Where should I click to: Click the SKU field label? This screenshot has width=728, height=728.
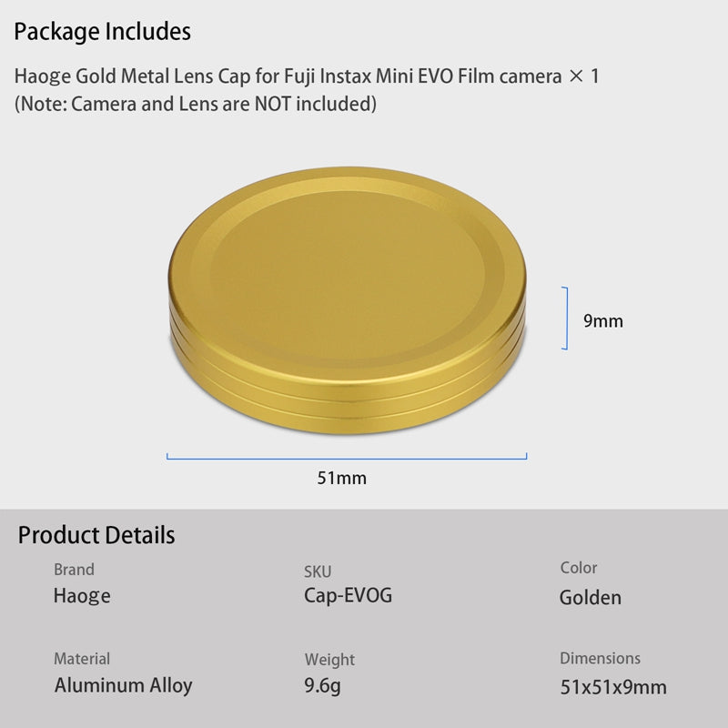coord(318,571)
